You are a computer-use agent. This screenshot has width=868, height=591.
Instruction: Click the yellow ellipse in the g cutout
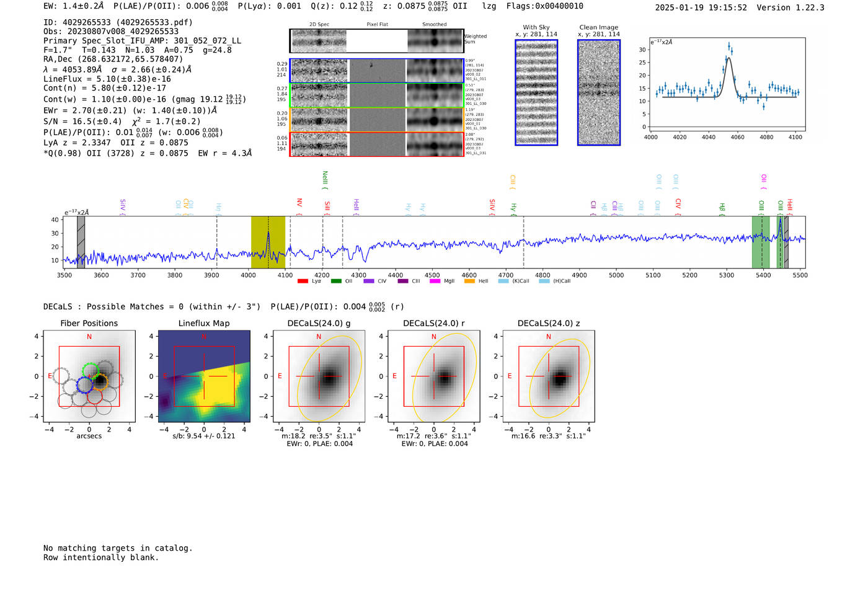click(x=329, y=378)
